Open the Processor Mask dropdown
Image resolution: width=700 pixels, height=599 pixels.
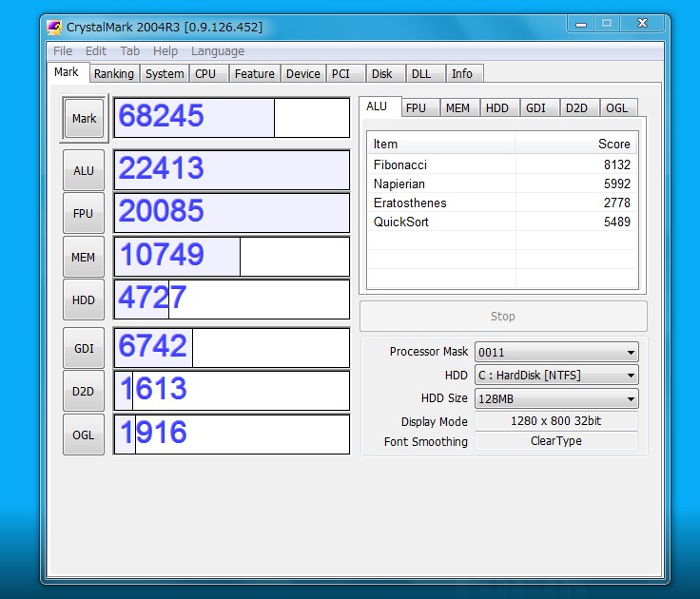pos(556,352)
